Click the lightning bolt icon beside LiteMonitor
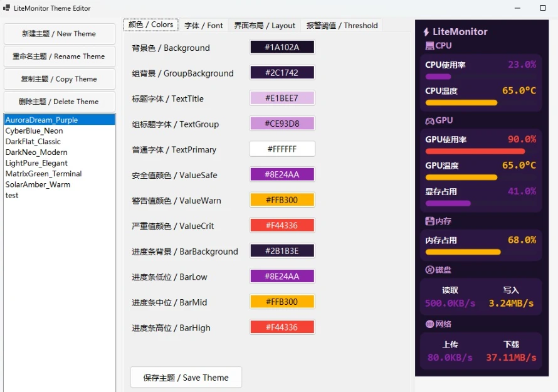 [x=426, y=32]
